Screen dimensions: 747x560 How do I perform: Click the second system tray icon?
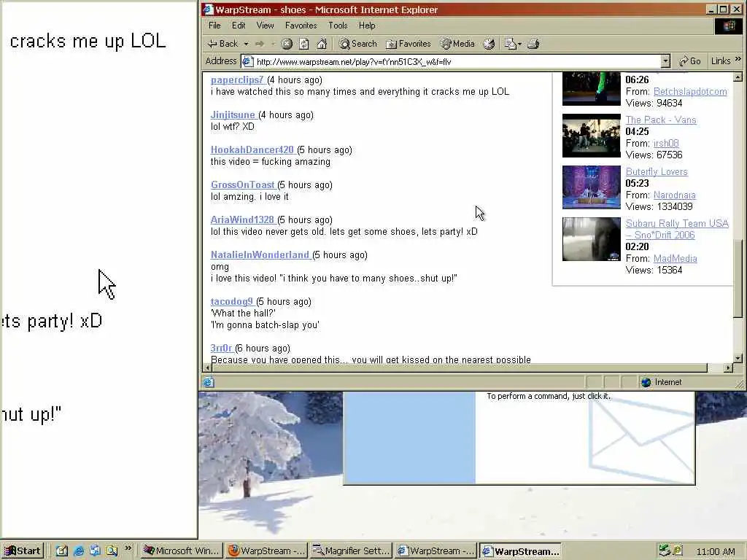pyautogui.click(x=678, y=551)
